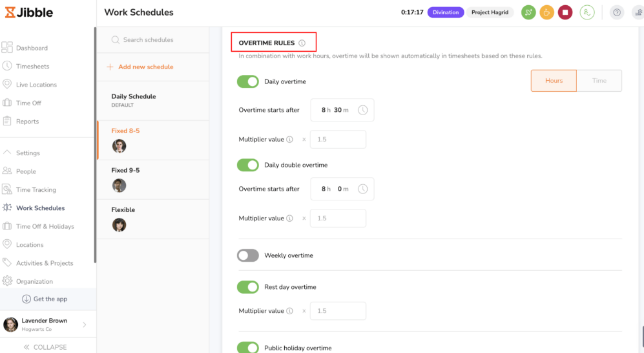
Task: Click the 0:17:17 running timer
Action: point(412,12)
